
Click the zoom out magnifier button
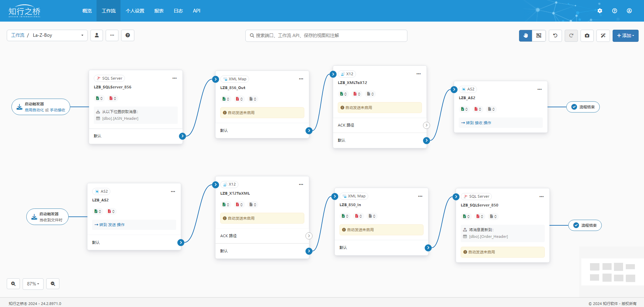pos(53,284)
